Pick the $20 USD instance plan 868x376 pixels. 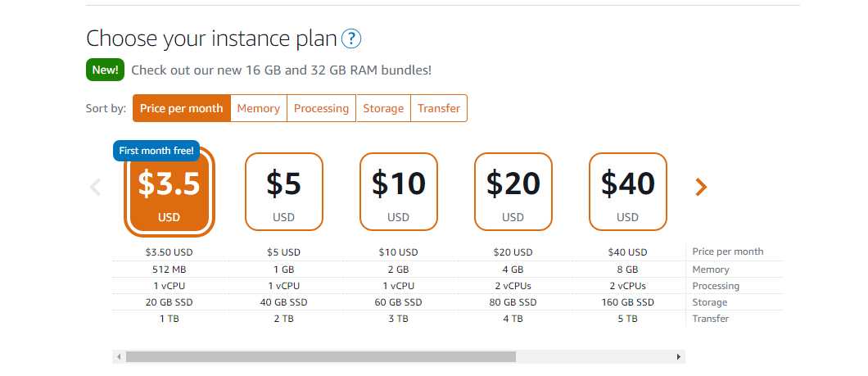[x=513, y=193]
